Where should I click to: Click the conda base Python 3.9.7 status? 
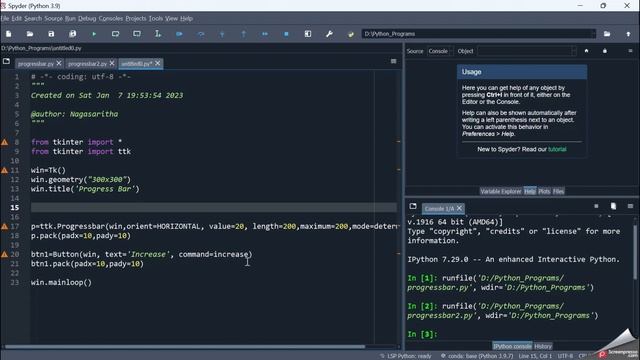tap(477, 356)
